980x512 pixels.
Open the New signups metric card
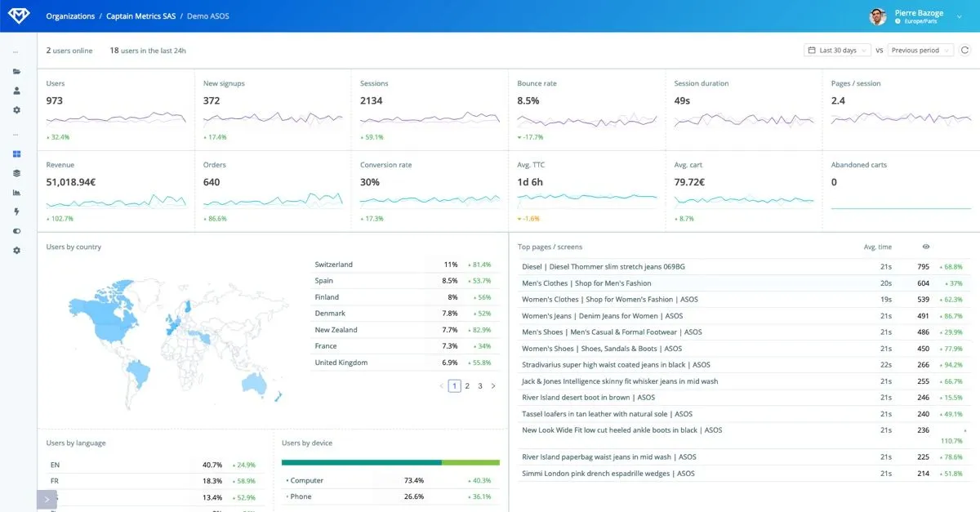click(272, 110)
